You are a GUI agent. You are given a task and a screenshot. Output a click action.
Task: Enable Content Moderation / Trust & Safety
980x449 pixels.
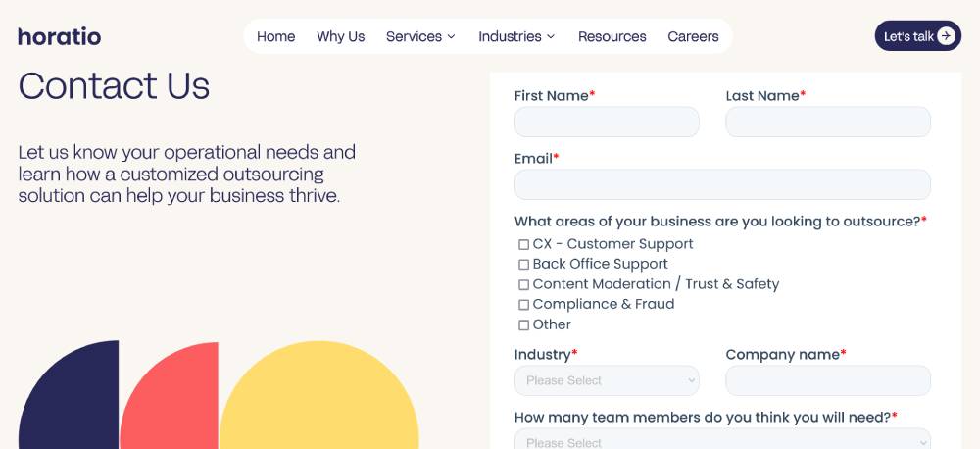pos(523,285)
